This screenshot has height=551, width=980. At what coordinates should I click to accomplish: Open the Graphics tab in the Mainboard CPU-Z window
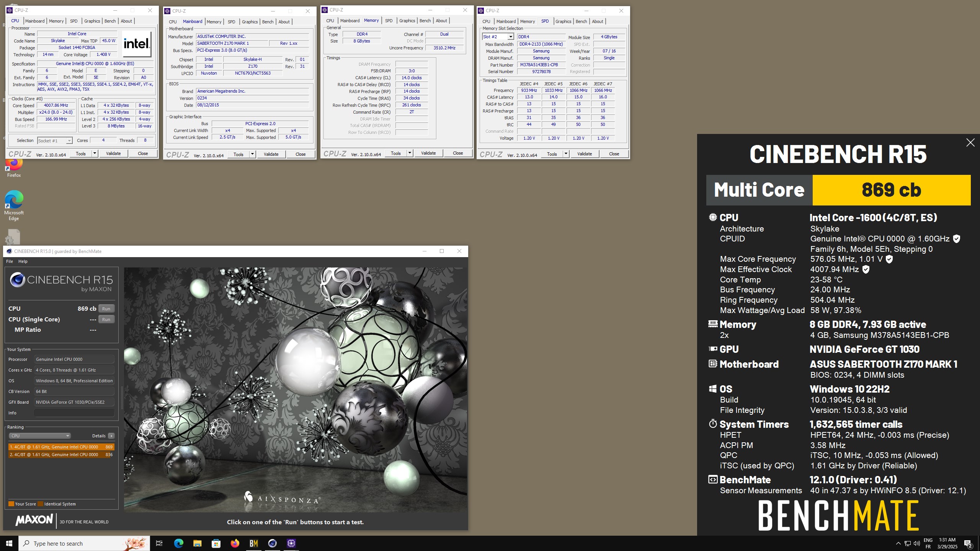250,22
